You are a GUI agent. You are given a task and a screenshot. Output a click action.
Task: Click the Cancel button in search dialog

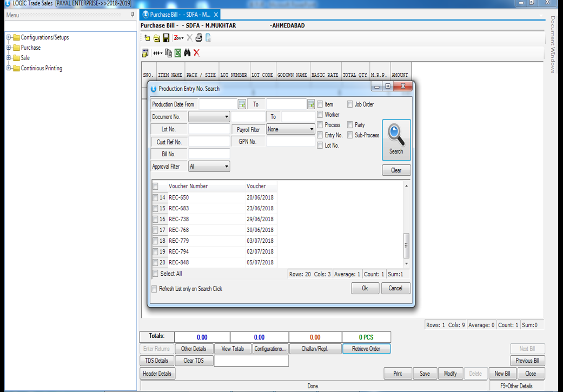point(395,288)
